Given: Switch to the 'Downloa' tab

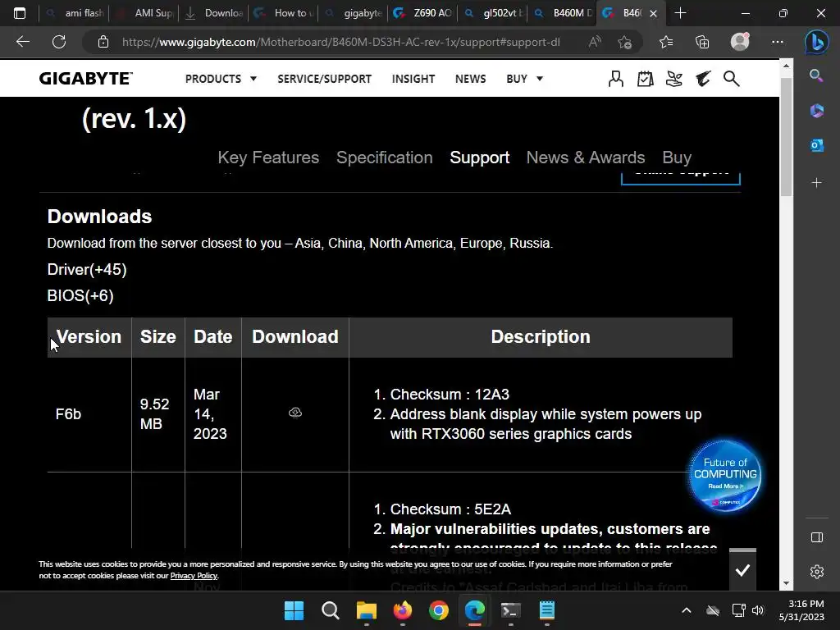Looking at the screenshot, I should click(214, 13).
